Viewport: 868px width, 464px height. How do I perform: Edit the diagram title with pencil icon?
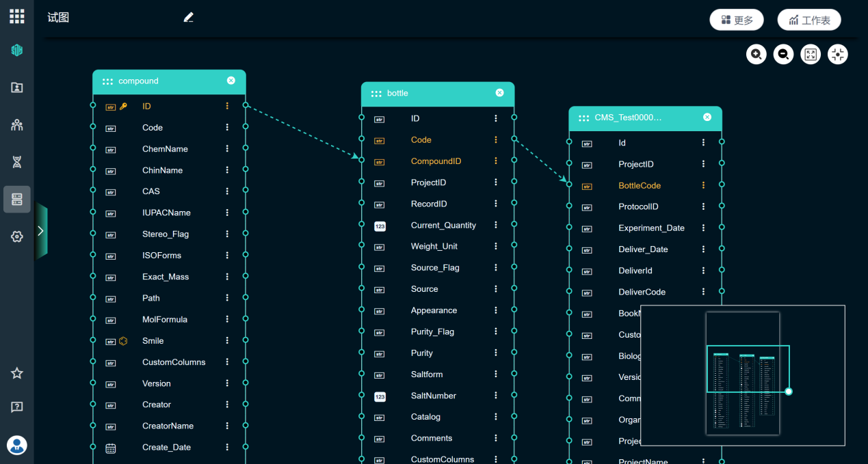(189, 17)
